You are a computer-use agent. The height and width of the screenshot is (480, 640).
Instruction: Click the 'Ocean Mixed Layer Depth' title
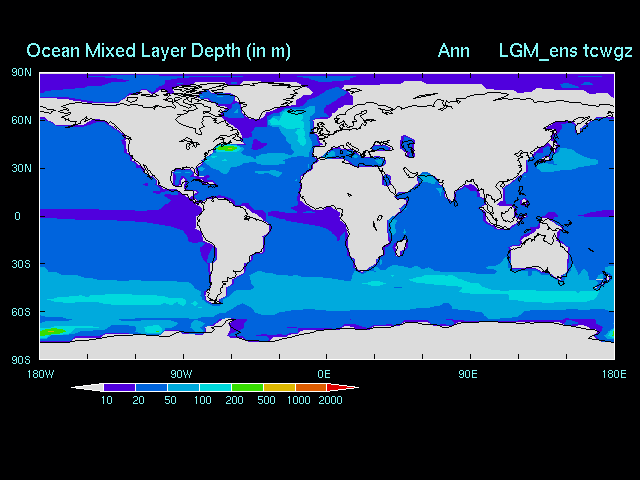coord(158,51)
